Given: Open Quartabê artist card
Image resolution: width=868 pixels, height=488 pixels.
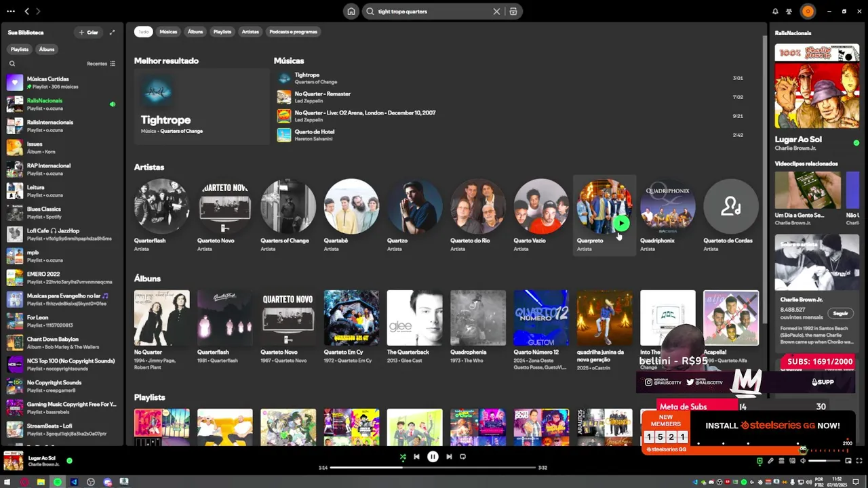Looking at the screenshot, I should click(351, 216).
